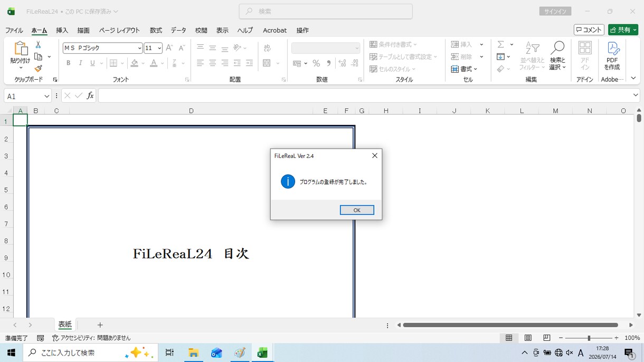Click the borders icon
The image size is (644, 362).
point(113,63)
